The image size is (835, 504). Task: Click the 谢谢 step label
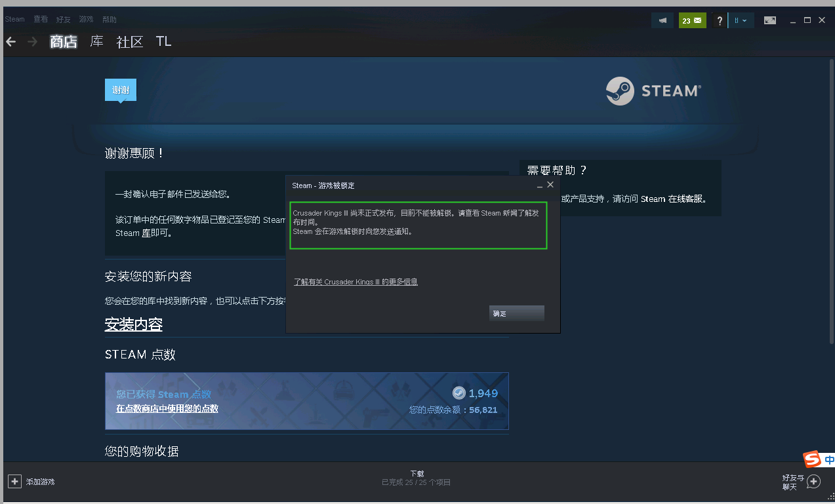(x=121, y=90)
